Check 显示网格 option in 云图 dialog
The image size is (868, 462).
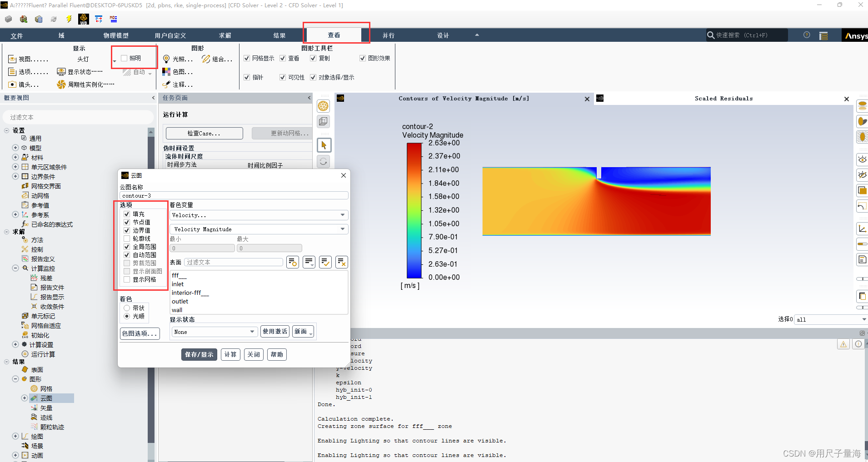click(127, 279)
